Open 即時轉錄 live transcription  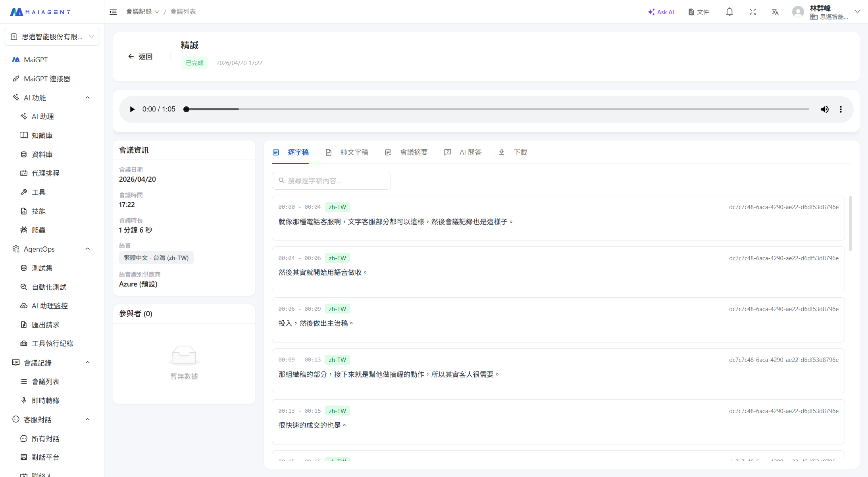[45, 400]
